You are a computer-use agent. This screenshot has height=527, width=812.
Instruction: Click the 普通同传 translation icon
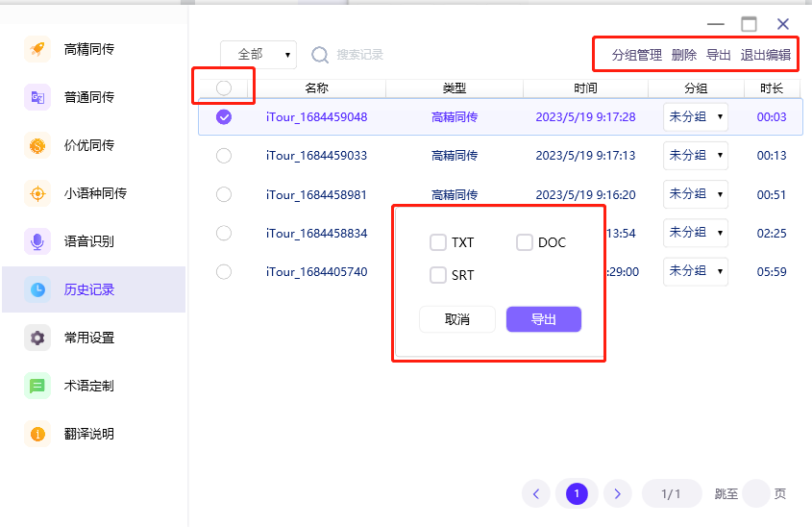(x=37, y=97)
